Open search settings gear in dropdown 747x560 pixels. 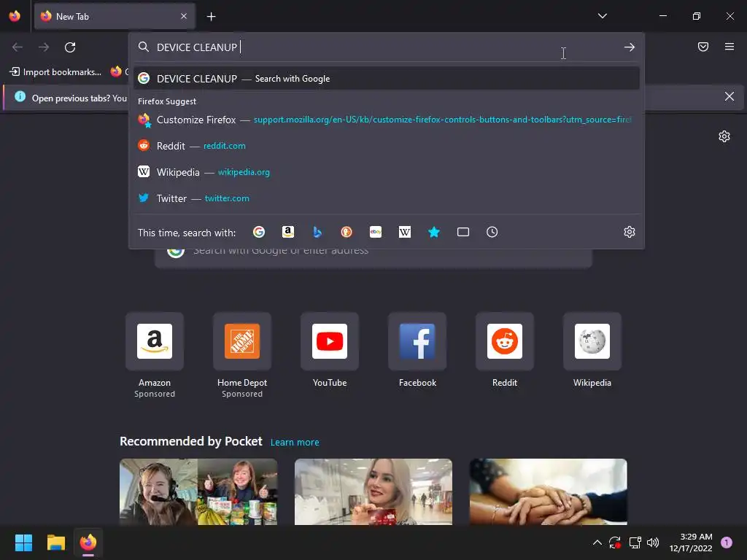(x=630, y=232)
